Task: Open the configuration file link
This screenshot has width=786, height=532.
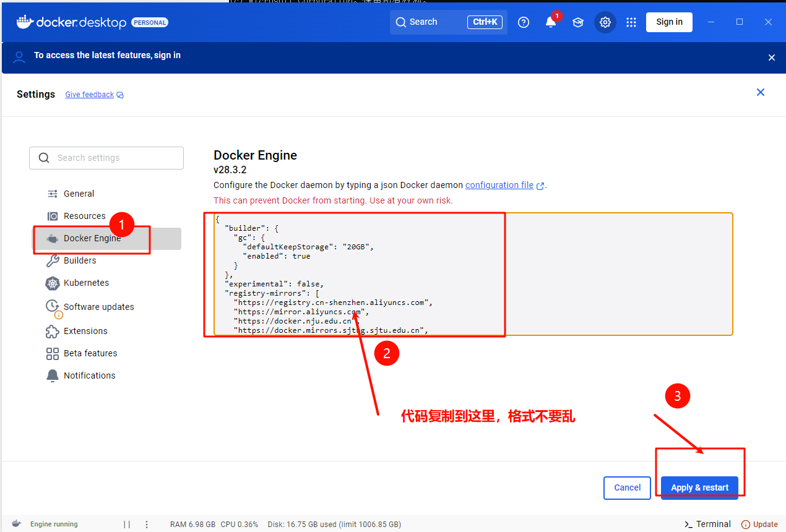Action: pyautogui.click(x=499, y=185)
